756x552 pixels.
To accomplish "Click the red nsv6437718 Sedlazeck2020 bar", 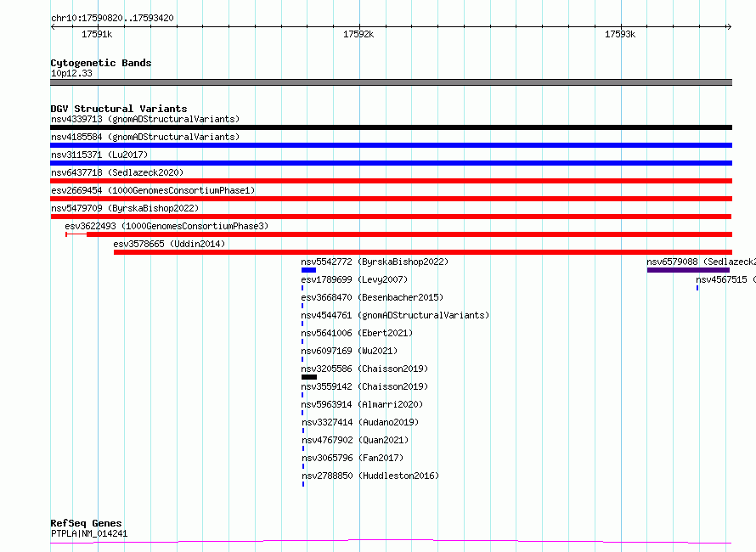I will (x=391, y=181).
